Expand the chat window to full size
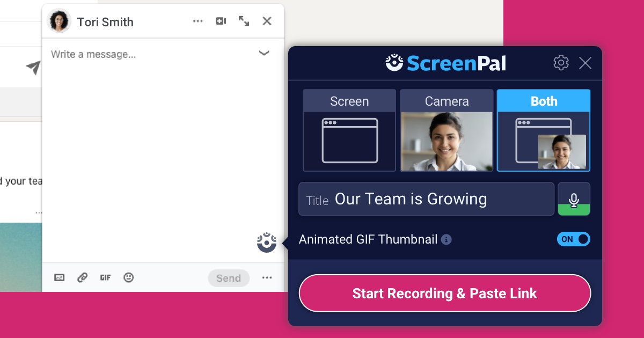Screen dimensions: 644x338 coord(244,21)
